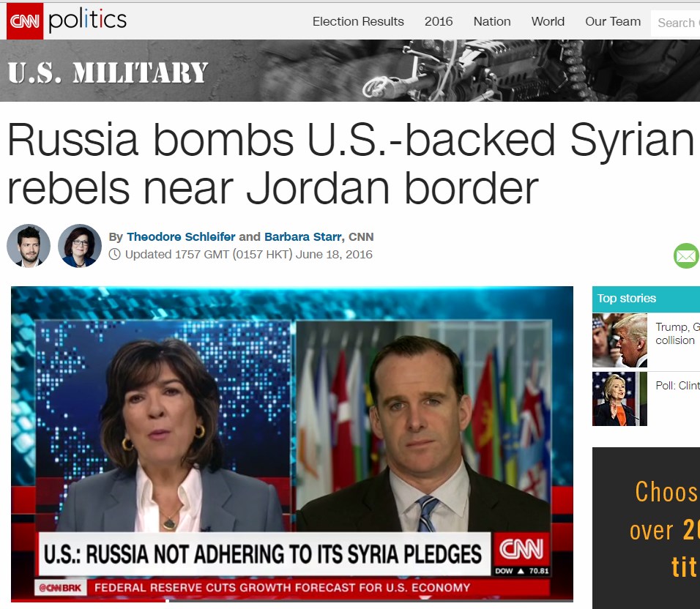700x609 pixels.
Task: Open the Trump top story thumbnail
Action: tap(619, 340)
